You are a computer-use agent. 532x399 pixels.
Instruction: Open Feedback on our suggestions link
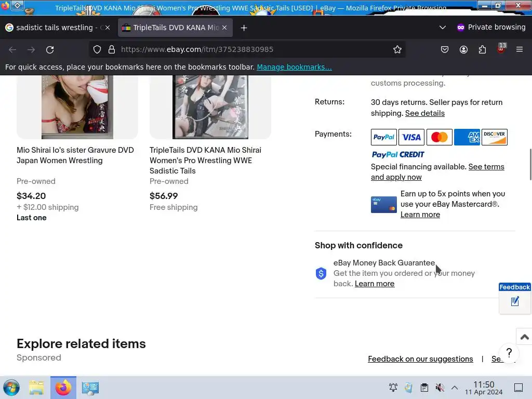pos(420,359)
